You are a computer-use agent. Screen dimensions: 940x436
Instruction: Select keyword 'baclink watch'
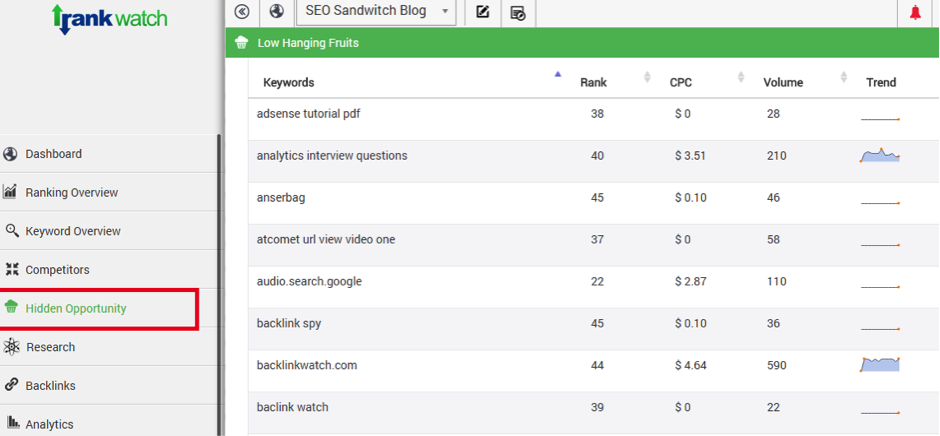pos(292,407)
